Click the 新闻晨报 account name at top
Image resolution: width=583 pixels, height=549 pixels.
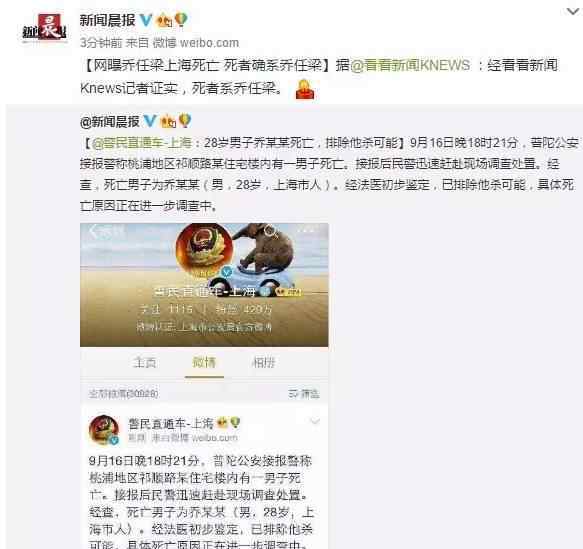[107, 20]
